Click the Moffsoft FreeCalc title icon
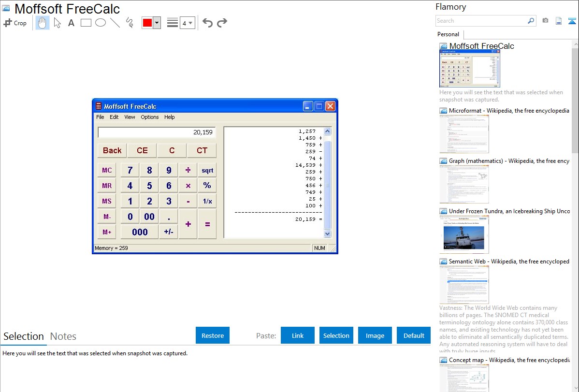 [98, 106]
